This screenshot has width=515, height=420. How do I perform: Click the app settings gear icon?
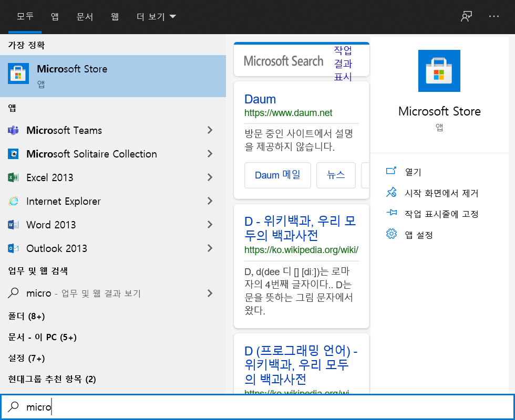[x=391, y=234]
